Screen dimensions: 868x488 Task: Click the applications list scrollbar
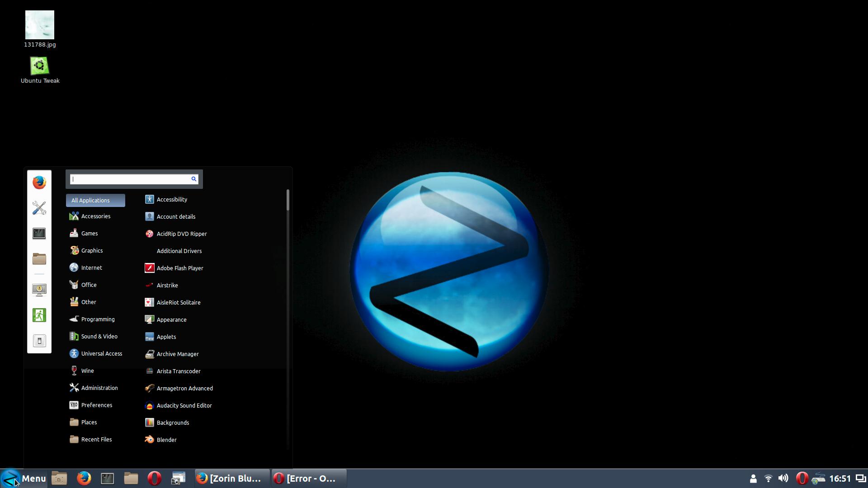coord(288,200)
